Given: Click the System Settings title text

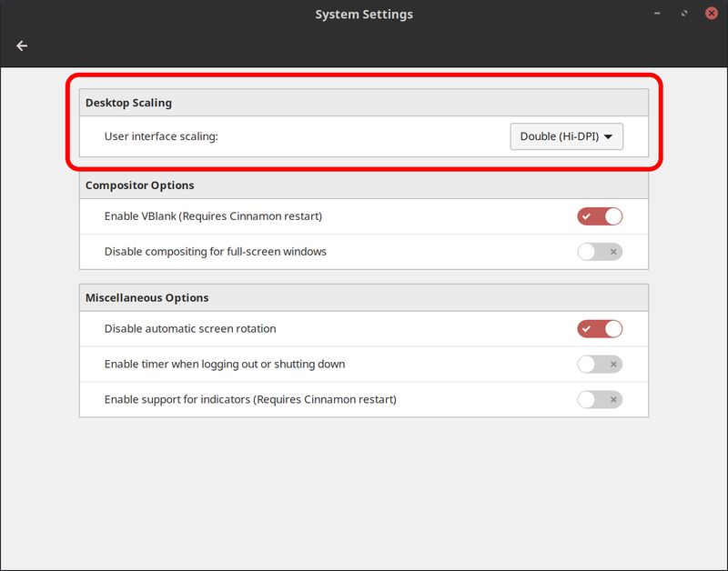Looking at the screenshot, I should coord(364,15).
